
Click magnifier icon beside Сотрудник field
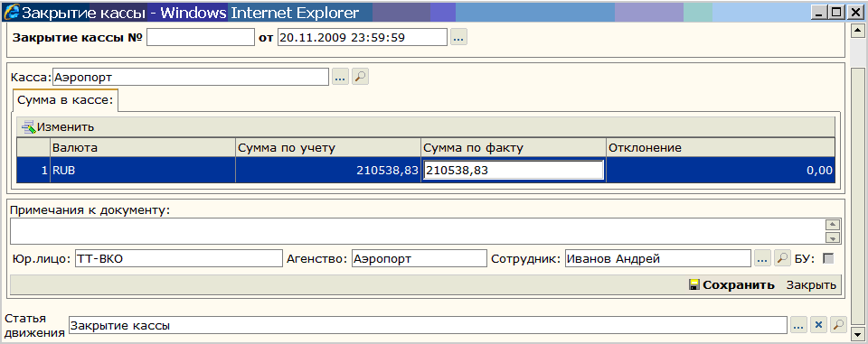(781, 258)
